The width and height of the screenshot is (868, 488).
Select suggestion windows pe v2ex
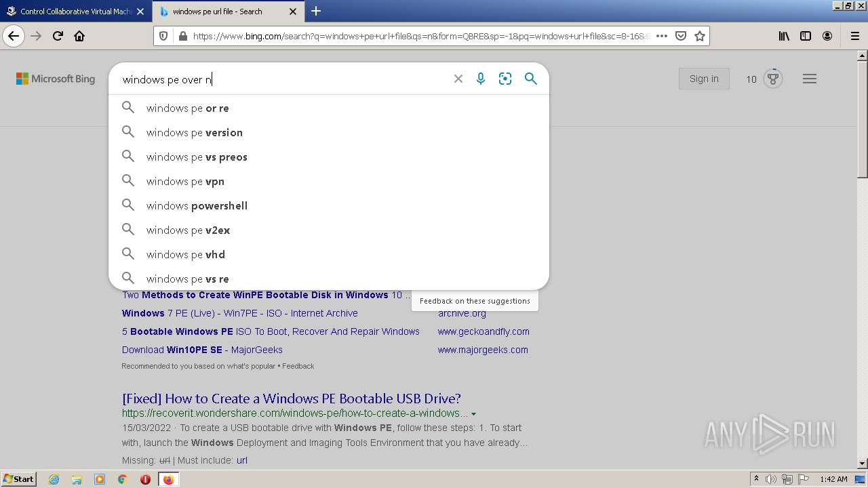click(329, 230)
